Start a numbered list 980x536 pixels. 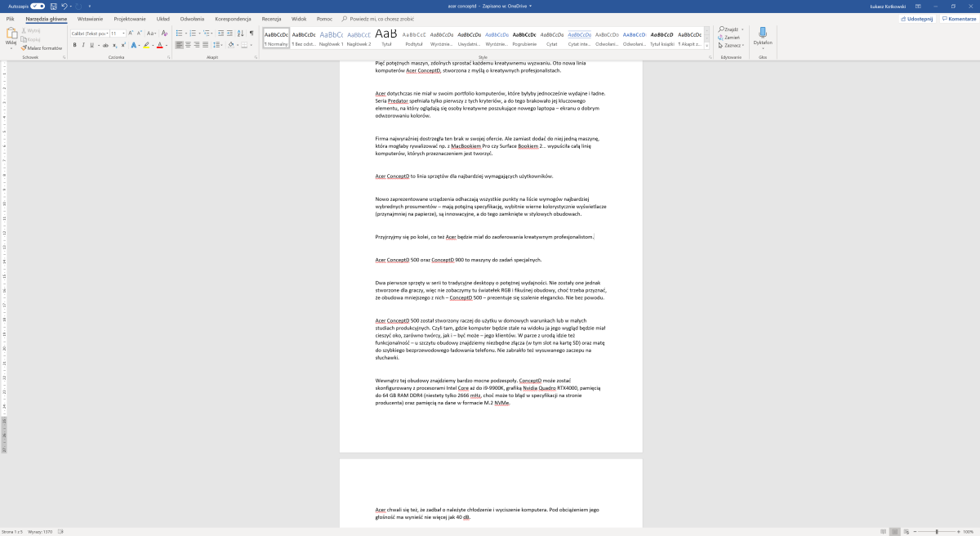click(193, 33)
